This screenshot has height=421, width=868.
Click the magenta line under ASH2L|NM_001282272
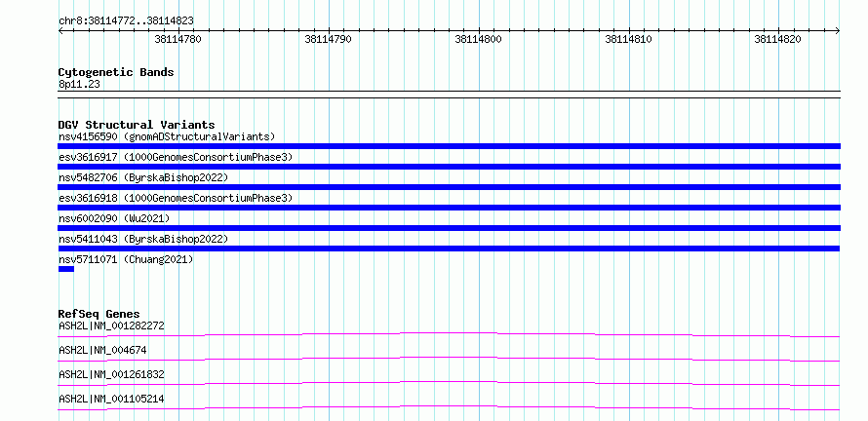pos(449,334)
